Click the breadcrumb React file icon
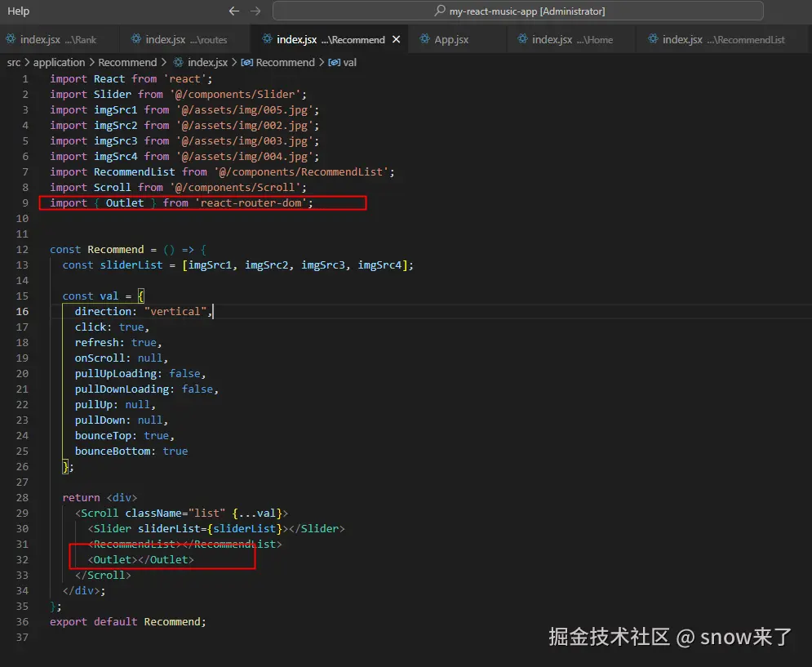 [178, 62]
